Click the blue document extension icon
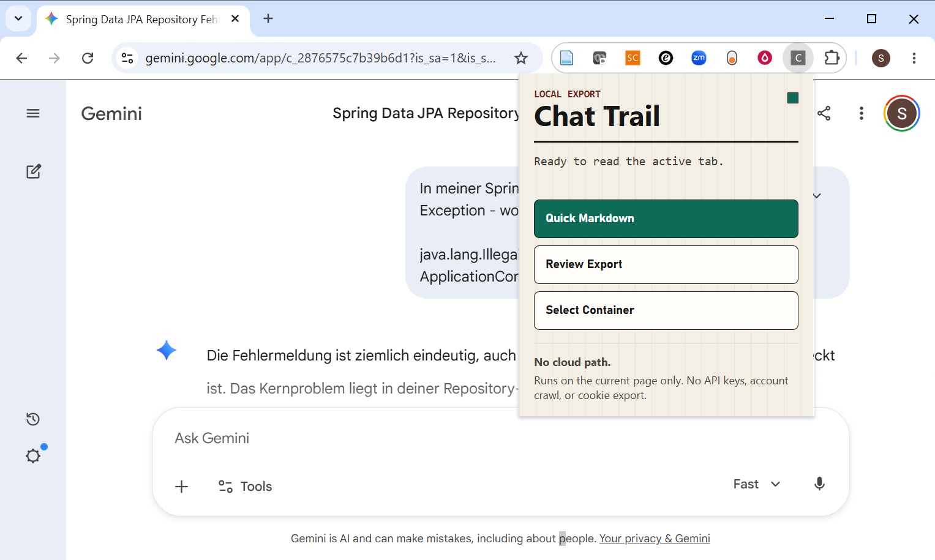935x560 pixels. [567, 58]
